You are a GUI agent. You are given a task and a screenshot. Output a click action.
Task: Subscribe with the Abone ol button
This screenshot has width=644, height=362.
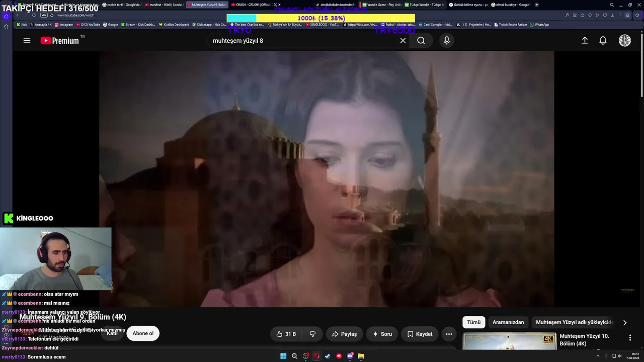[x=143, y=333]
